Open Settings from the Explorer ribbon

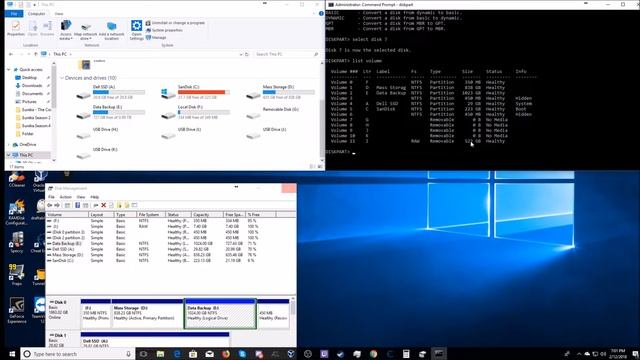[x=136, y=30]
